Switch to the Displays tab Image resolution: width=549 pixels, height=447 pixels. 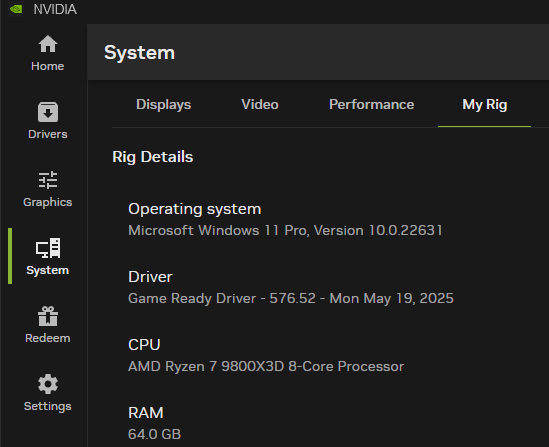[164, 104]
